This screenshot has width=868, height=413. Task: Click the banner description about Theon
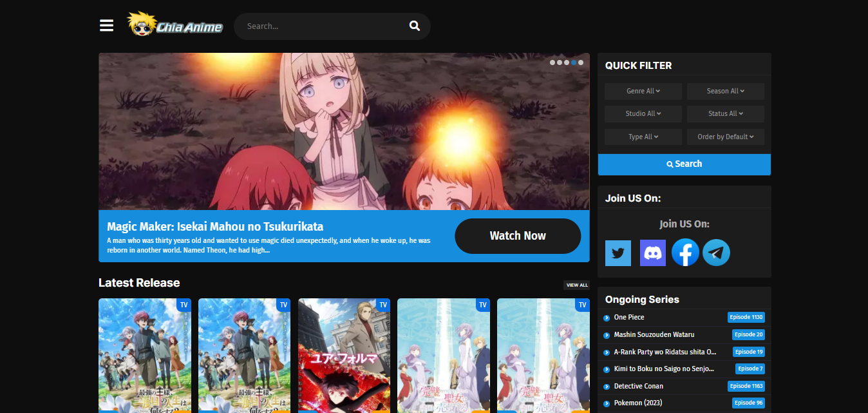tap(269, 245)
